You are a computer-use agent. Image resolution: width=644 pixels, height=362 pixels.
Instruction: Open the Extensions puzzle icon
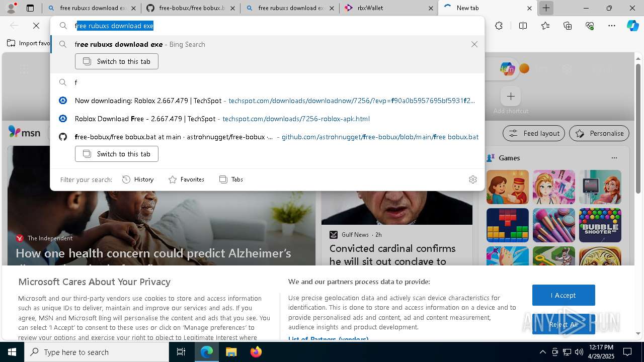click(499, 26)
